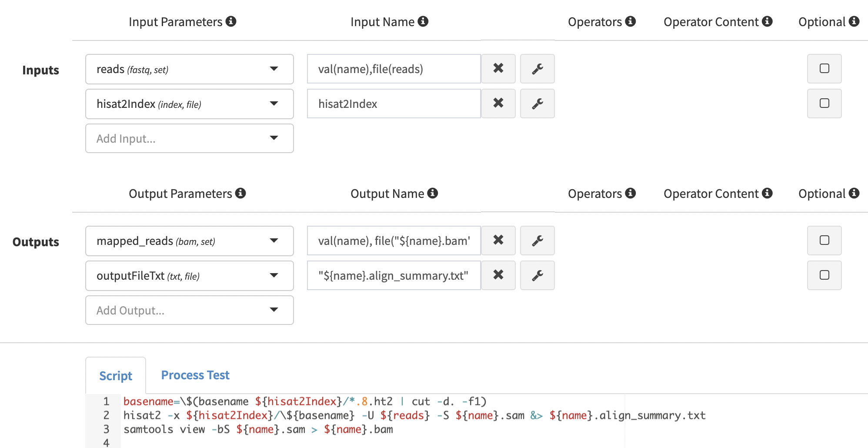Screen dimensions: 868x448
Task: Open the hisat2Index (index, file) dropdown
Action: (x=190, y=104)
